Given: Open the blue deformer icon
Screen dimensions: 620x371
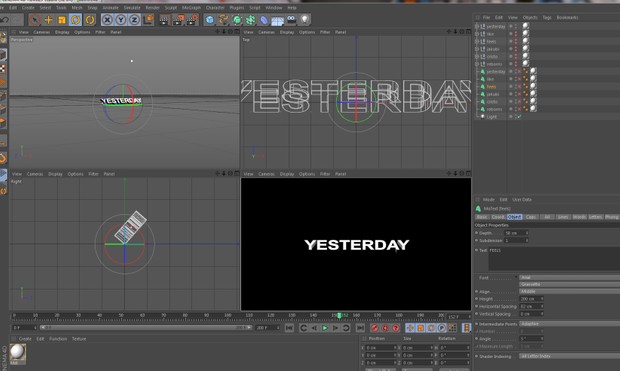Looking at the screenshot, I should pos(264,19).
